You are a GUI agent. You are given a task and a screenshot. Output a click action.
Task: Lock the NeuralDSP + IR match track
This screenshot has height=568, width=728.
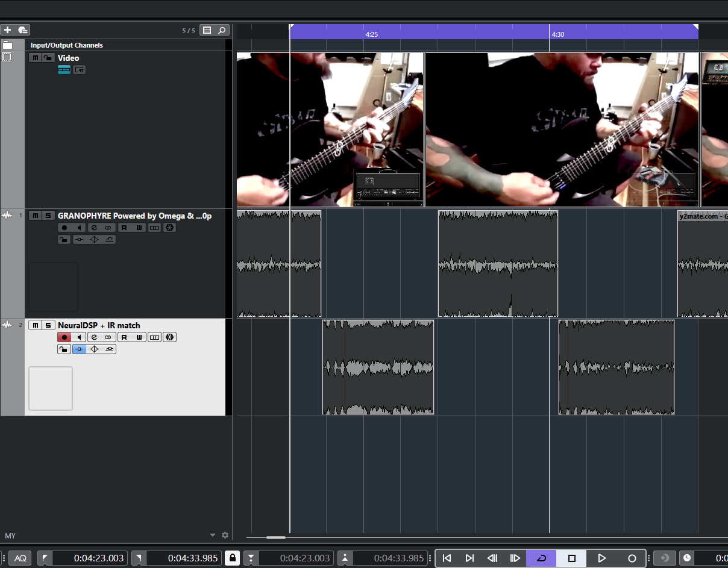click(64, 349)
